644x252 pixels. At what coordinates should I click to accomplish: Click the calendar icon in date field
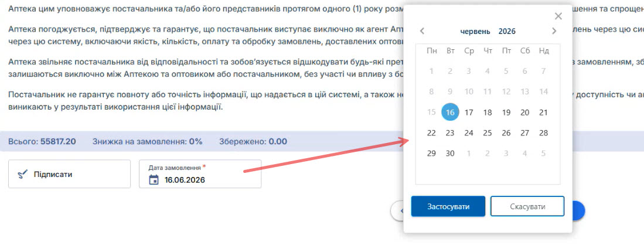point(154,180)
